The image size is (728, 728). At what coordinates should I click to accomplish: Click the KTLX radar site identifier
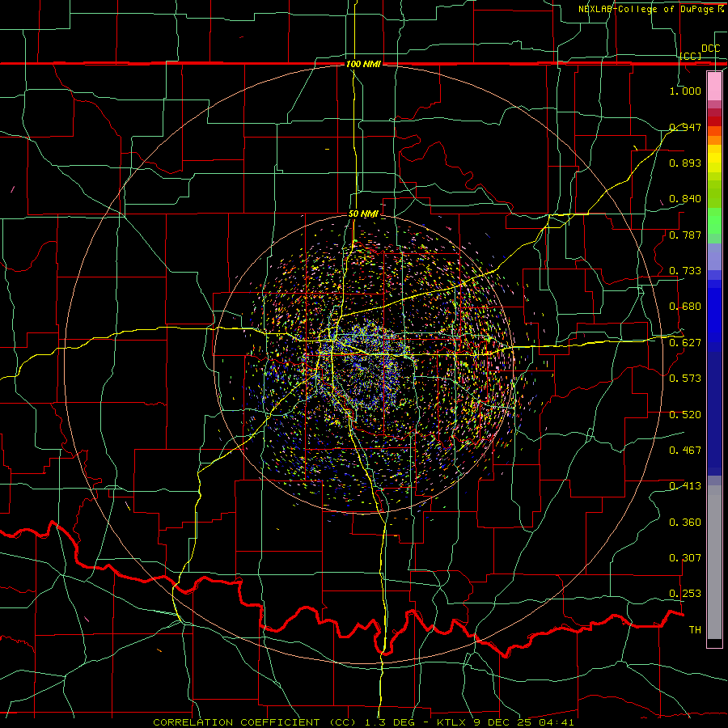(x=453, y=722)
